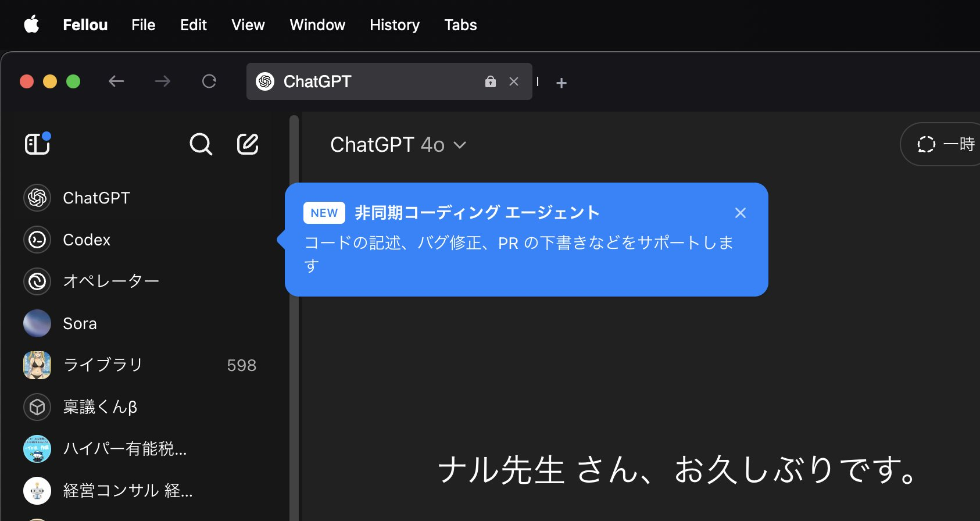Open the File menu
Viewport: 980px width, 521px height.
[x=143, y=25]
